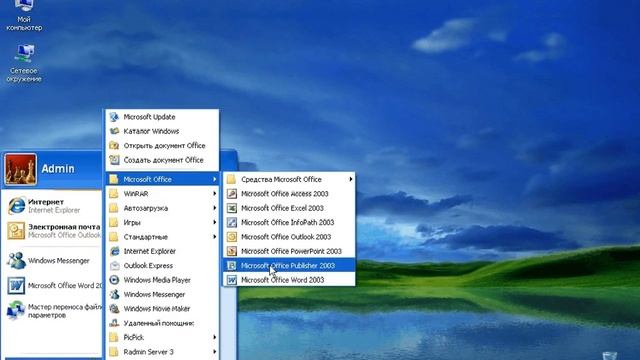Click the Windows Media Player icon
The image size is (640, 360).
(114, 280)
